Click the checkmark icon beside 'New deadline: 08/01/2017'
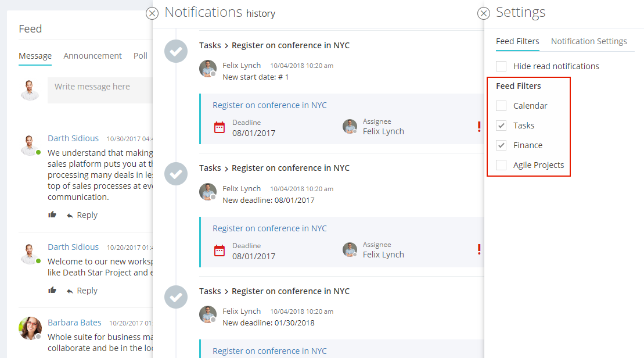 pyautogui.click(x=176, y=174)
